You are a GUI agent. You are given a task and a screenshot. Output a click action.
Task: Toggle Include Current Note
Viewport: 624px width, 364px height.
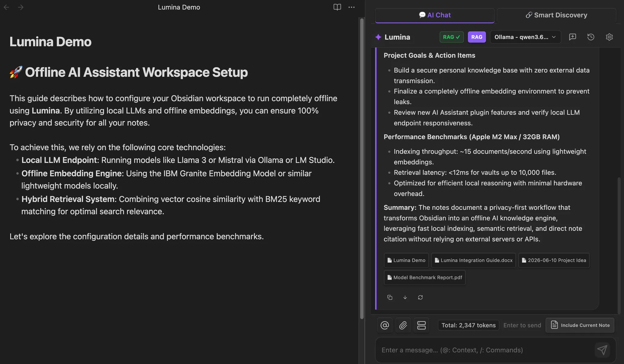[580, 325]
